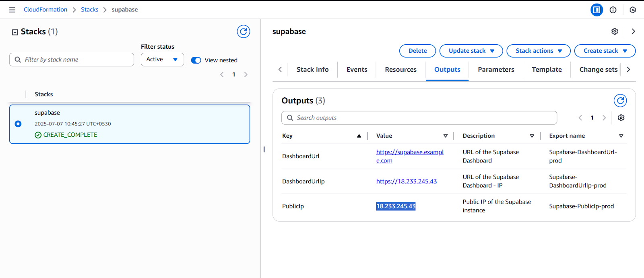Click the Supabase-DashboardUrlIp-prod export name
Image resolution: width=644 pixels, height=278 pixels.
click(578, 181)
